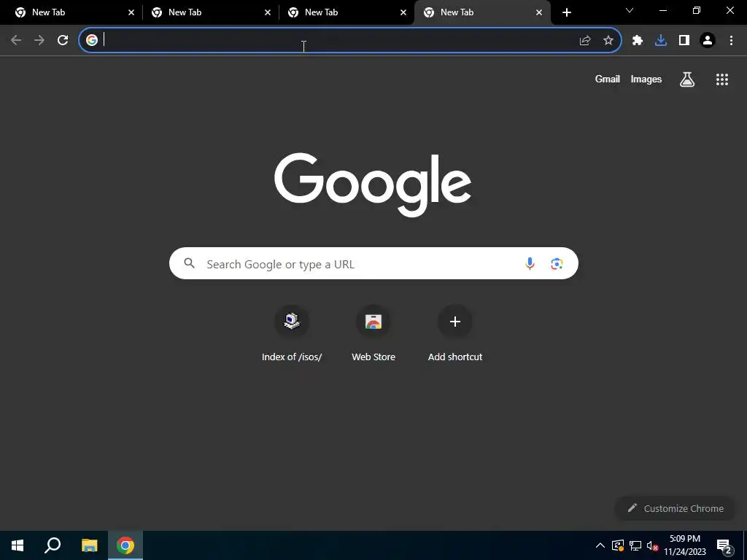Click Customize Chrome button

[675, 508]
